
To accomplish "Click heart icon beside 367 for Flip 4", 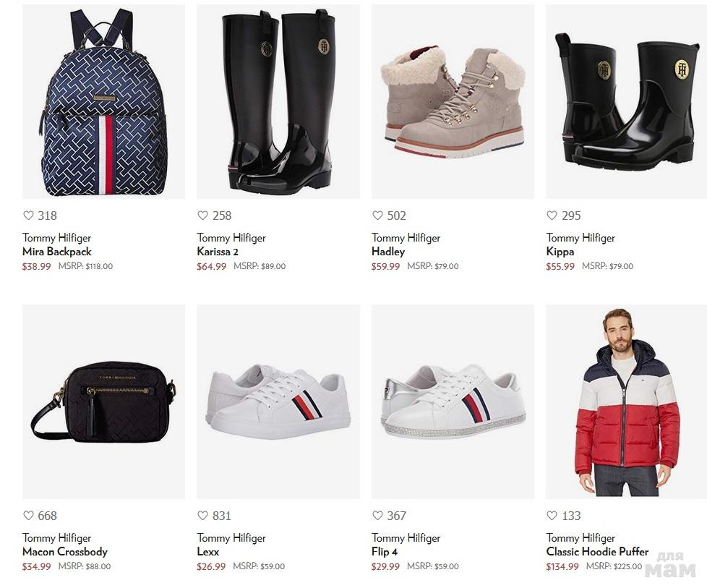I will [x=377, y=516].
